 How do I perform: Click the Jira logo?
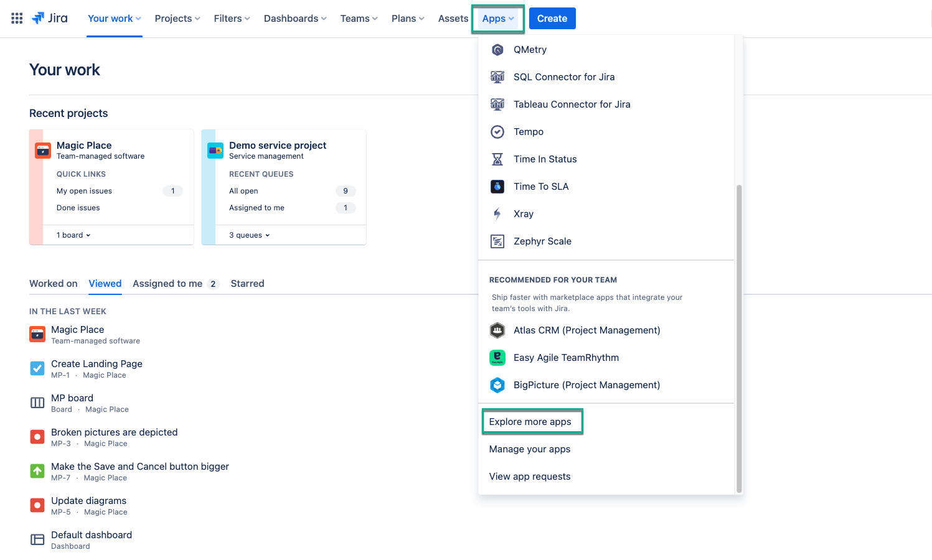click(x=50, y=18)
